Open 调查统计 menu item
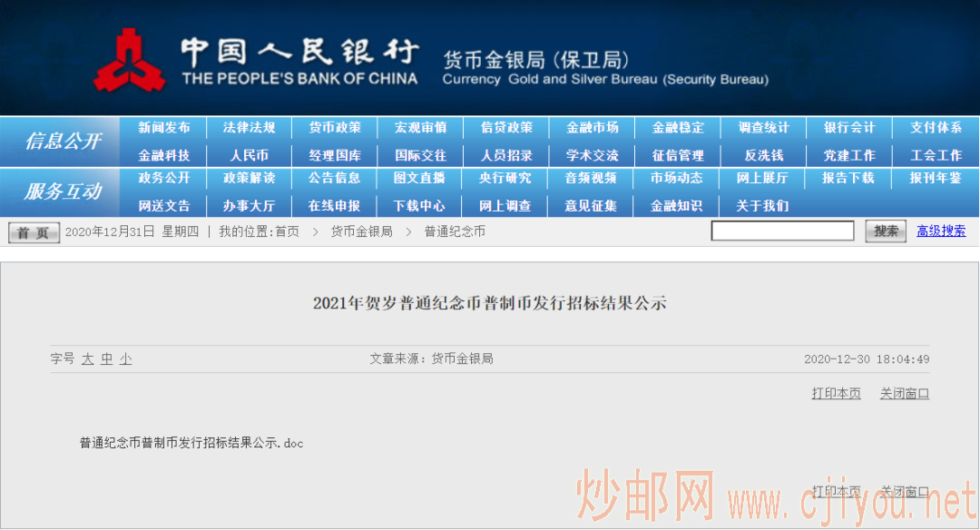Image resolution: width=980 pixels, height=530 pixels. click(x=764, y=127)
